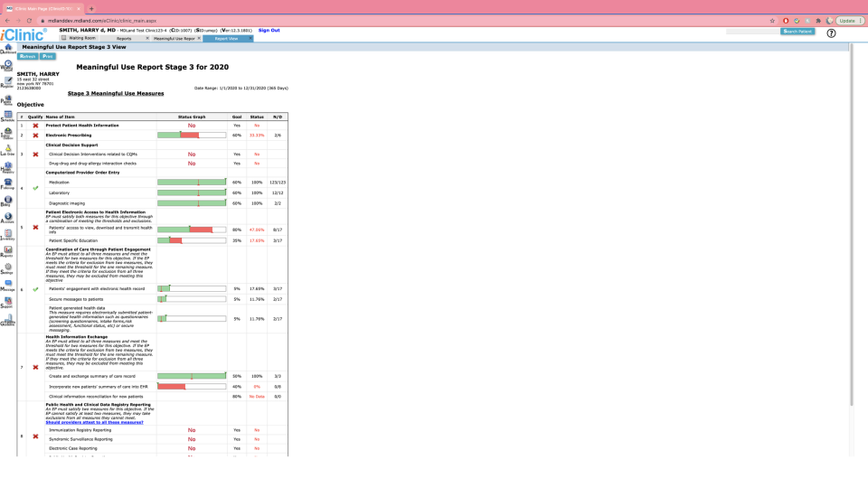Click the red X for Protect Patient Health Information
This screenshot has height=488, width=868.
[x=35, y=126]
